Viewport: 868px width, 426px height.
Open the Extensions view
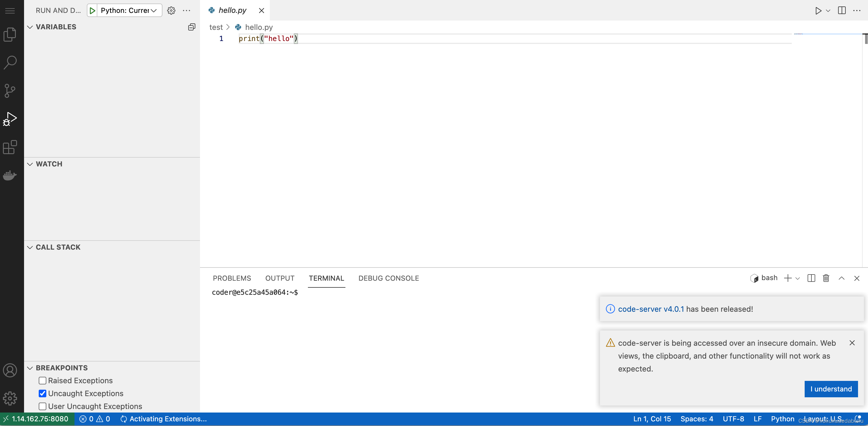10,147
